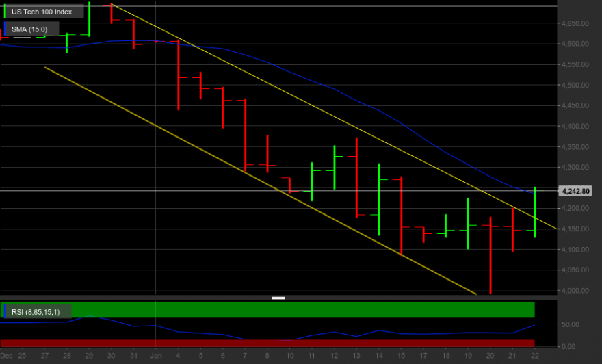Click the RSI 0.00 scale label
Viewport: 602px width, 364px height.
coord(568,346)
